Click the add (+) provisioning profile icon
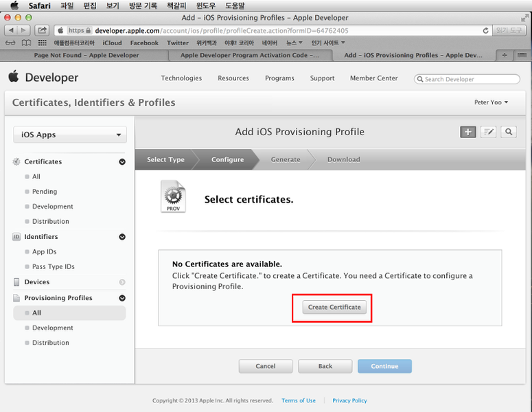532x412 pixels. click(467, 132)
